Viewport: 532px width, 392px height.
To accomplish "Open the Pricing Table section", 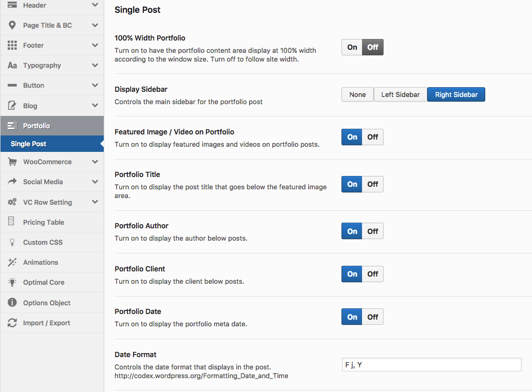I will (44, 222).
